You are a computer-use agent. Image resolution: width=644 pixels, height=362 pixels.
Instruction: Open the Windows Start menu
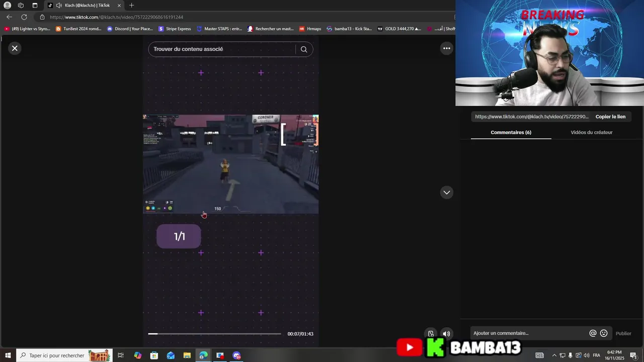coord(8,355)
